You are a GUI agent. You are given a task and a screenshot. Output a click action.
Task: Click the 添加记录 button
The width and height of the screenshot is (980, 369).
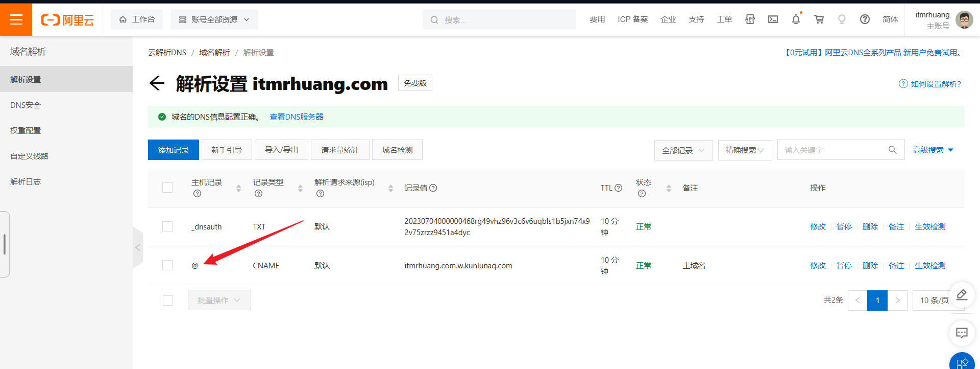[x=174, y=150]
